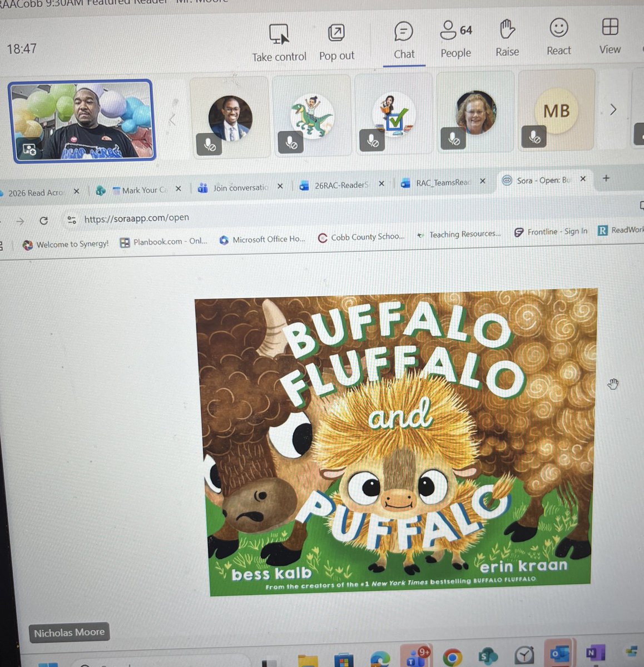Viewport: 644px width, 667px height.
Task: Select the participant with the woman's photo
Action: [475, 112]
